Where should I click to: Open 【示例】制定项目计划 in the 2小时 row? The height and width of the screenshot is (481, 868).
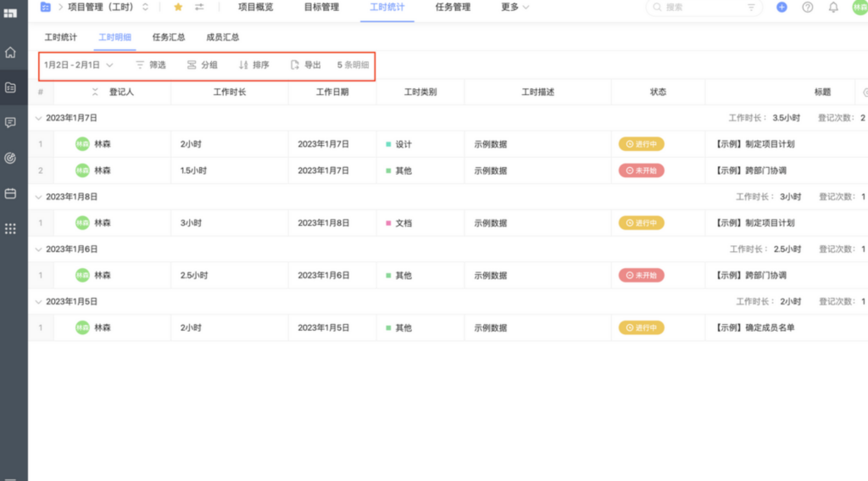click(754, 144)
